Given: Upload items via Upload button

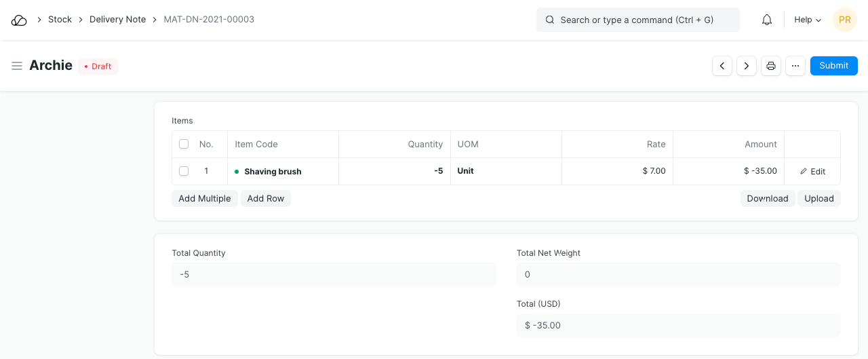Looking at the screenshot, I should pyautogui.click(x=818, y=198).
